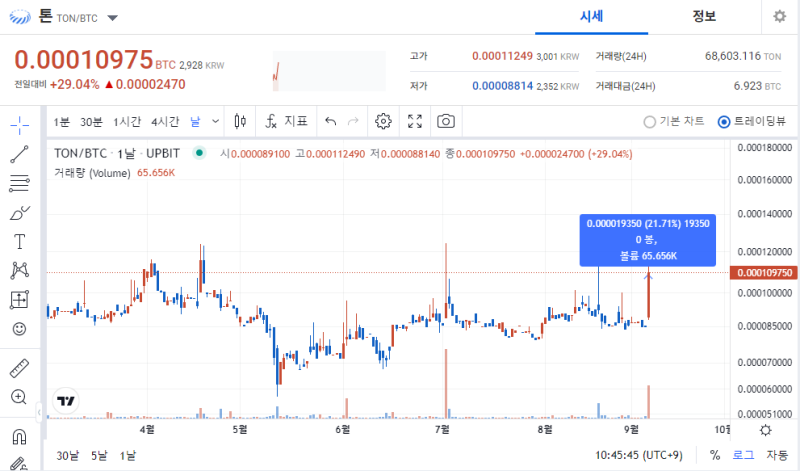Image resolution: width=800 pixels, height=471 pixels.
Task: Toggle fullscreen chart mode
Action: coord(415,121)
